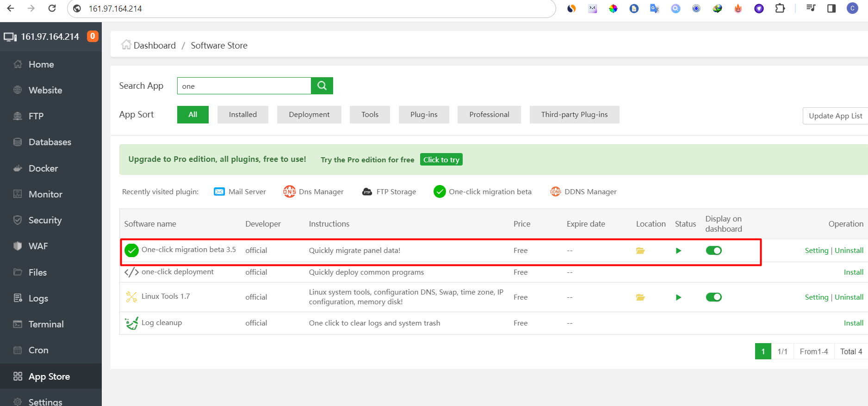Click the play status icon for Linux Tools
This screenshot has height=406, width=868.
pyautogui.click(x=678, y=297)
